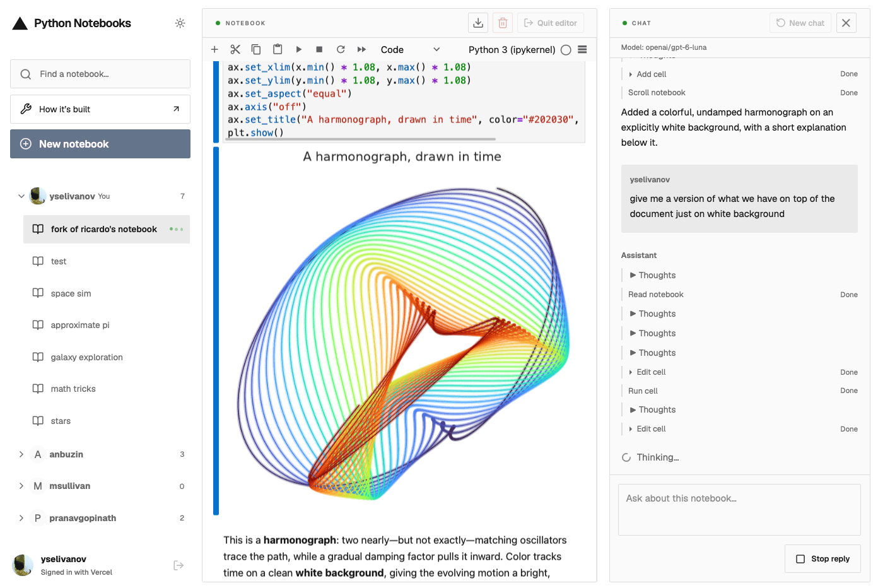Click the kernel status circle indicator
This screenshot has width=878, height=588.
566,50
